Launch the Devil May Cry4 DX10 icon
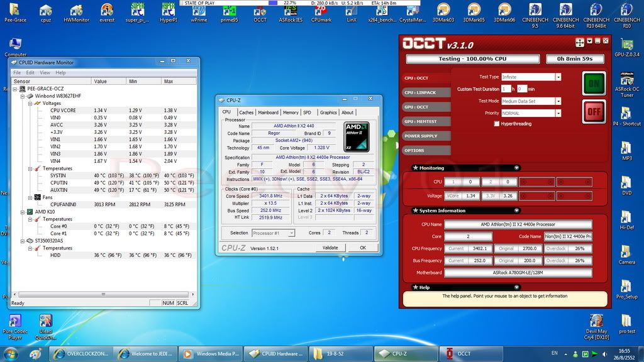Viewport: 644px width, 362px height. pyautogui.click(x=596, y=327)
